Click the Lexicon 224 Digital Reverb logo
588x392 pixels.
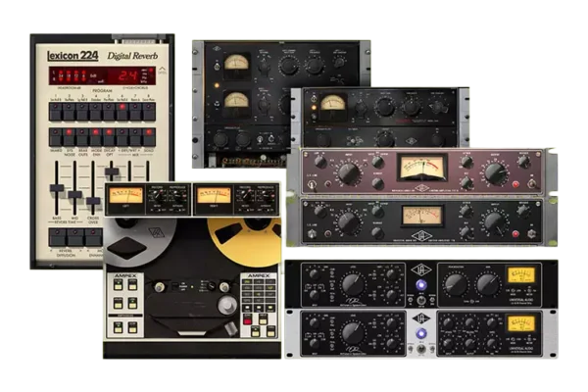point(102,56)
